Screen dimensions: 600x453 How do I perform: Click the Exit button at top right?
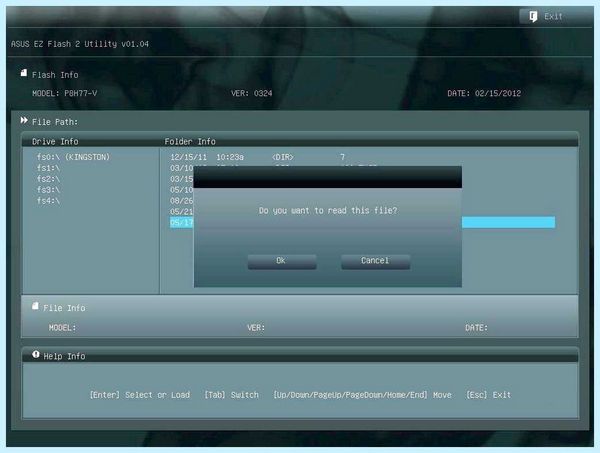pyautogui.click(x=555, y=16)
